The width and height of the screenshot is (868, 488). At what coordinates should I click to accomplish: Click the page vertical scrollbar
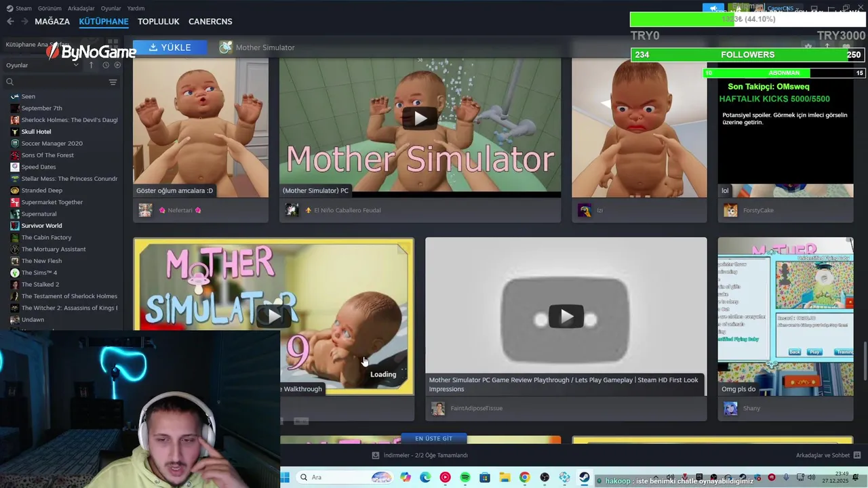click(864, 362)
